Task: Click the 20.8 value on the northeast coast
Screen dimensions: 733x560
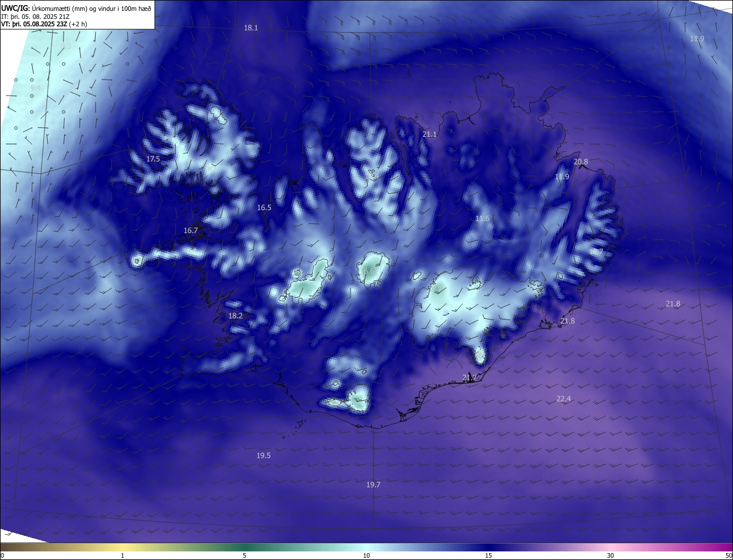Action: [581, 162]
